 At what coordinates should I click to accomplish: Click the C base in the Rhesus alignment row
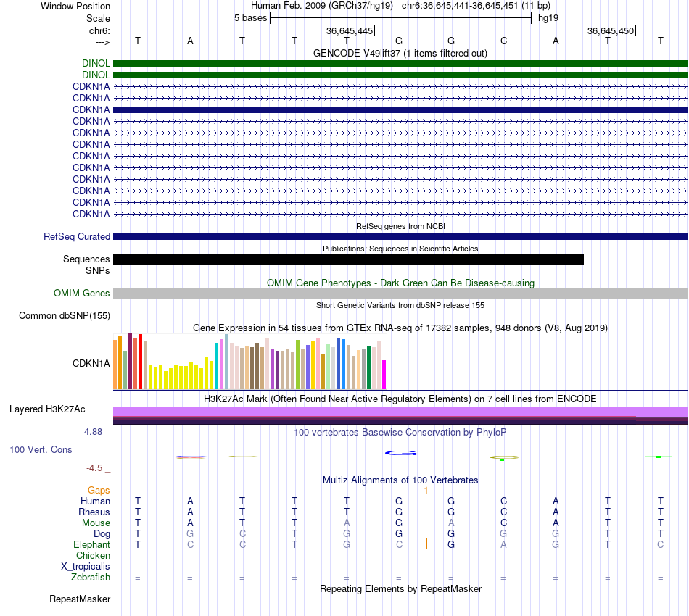503,512
